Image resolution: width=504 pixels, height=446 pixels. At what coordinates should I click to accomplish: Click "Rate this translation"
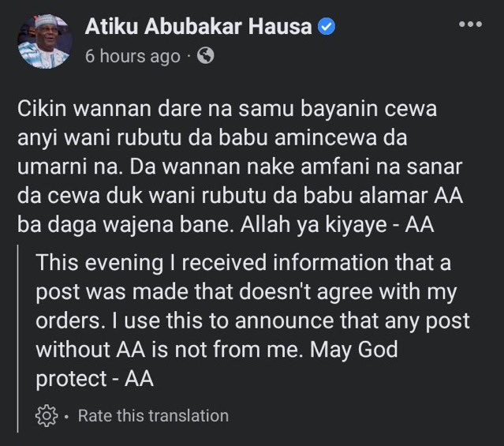[x=153, y=415]
